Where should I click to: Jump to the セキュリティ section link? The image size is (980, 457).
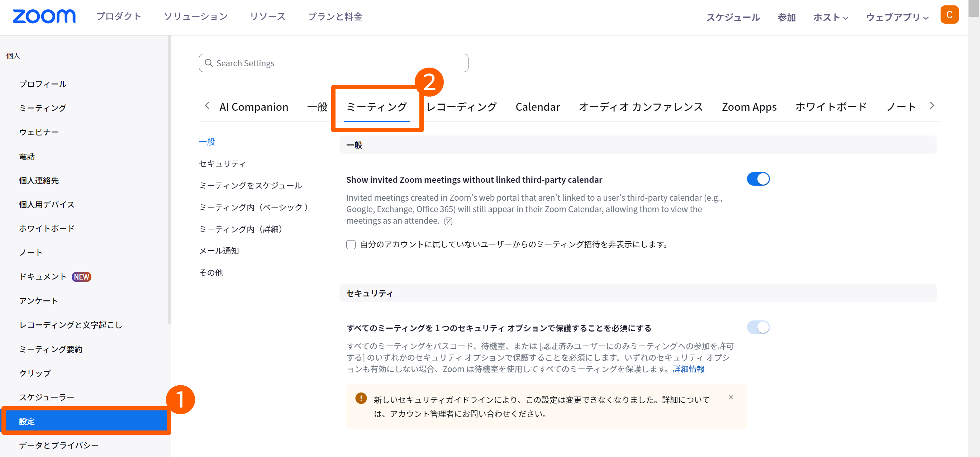point(222,163)
